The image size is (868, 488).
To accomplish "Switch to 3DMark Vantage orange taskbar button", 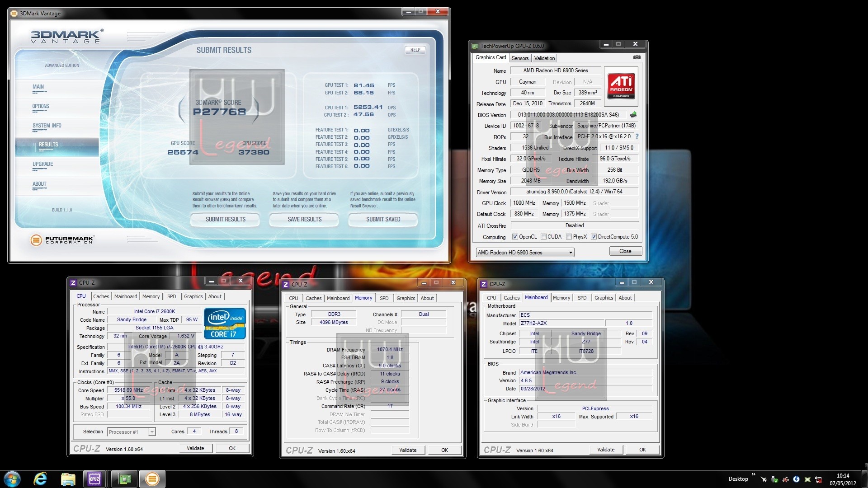I will pyautogui.click(x=152, y=479).
